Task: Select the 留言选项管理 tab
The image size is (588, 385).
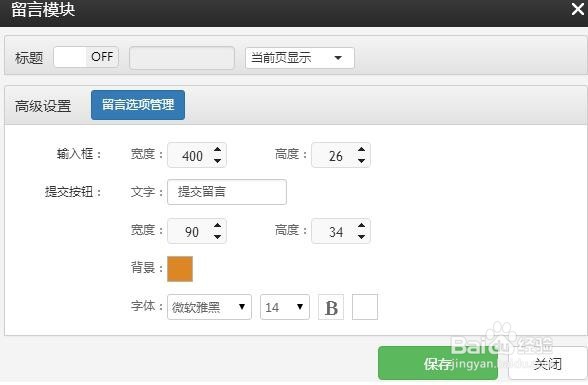Action: point(138,105)
